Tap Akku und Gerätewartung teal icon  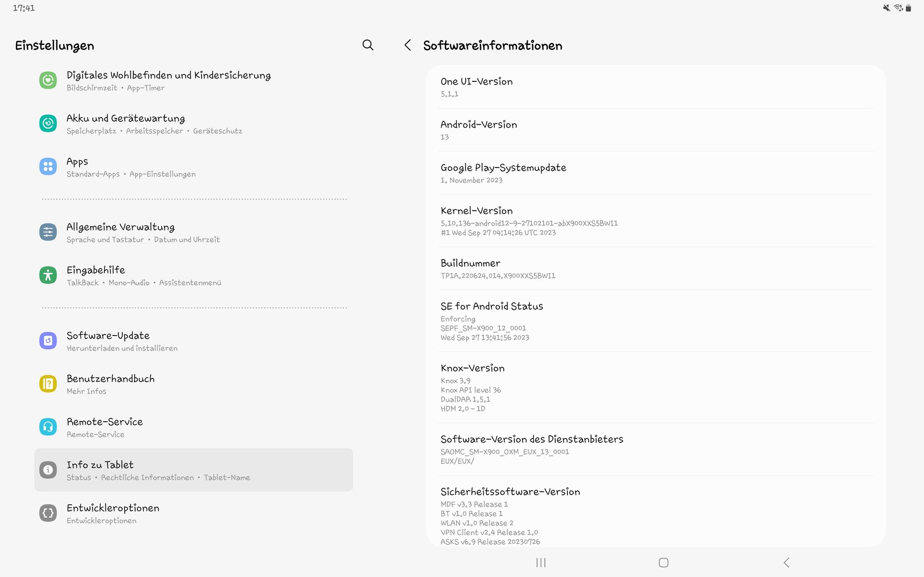tap(48, 124)
